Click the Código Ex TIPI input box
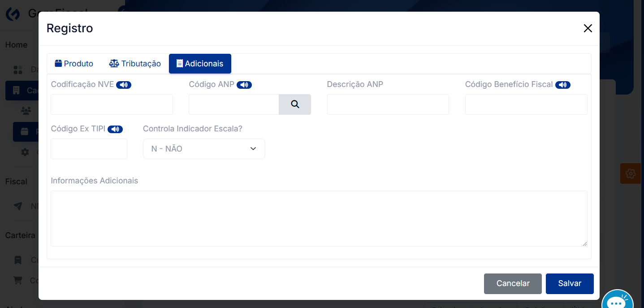Screen dimensions: 644x308 (x=89, y=149)
